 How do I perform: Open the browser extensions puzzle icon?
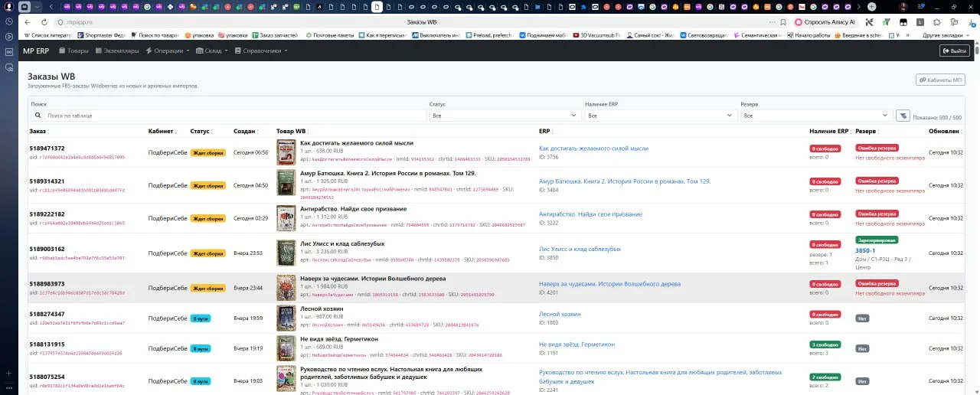(x=937, y=22)
